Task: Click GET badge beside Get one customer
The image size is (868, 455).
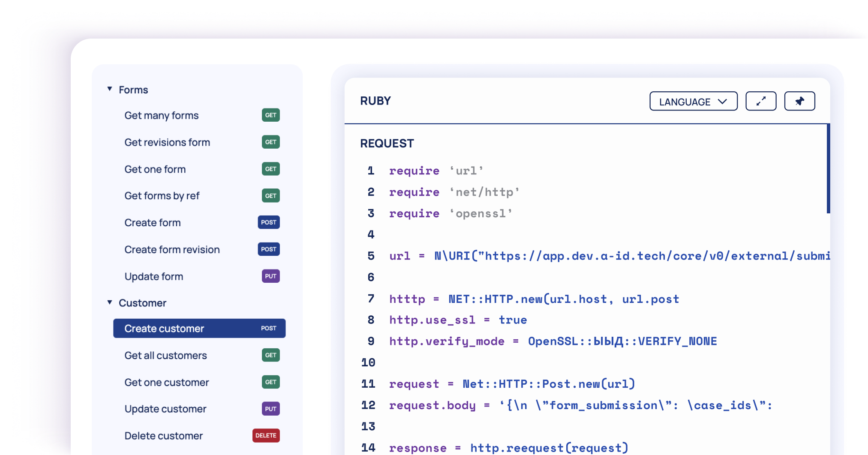Action: coord(270,382)
